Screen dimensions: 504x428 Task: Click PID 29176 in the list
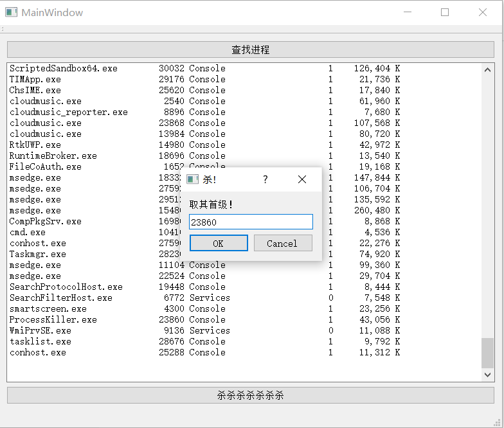coord(171,79)
